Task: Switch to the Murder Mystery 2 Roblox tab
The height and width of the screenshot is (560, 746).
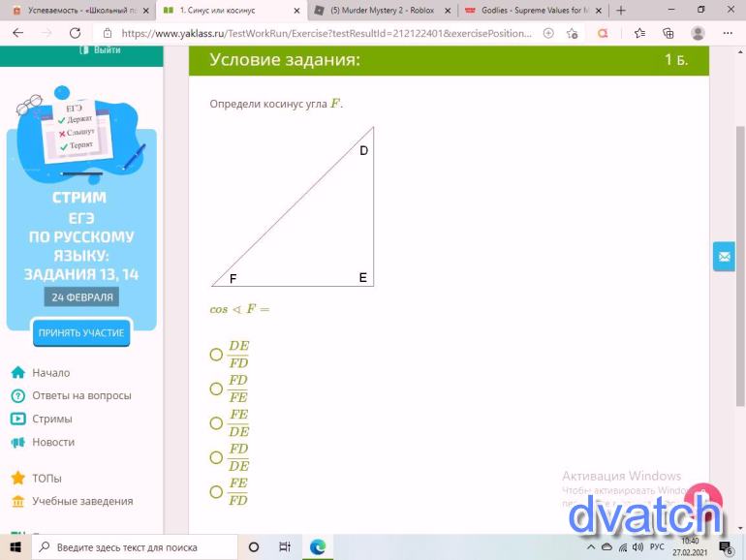Action: point(381,10)
